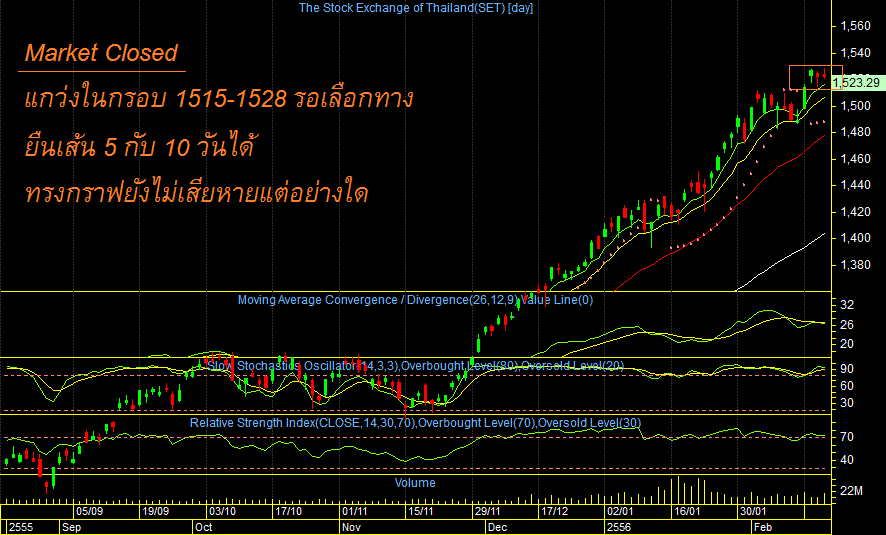Click the stochastic scale value 90

(x=847, y=369)
